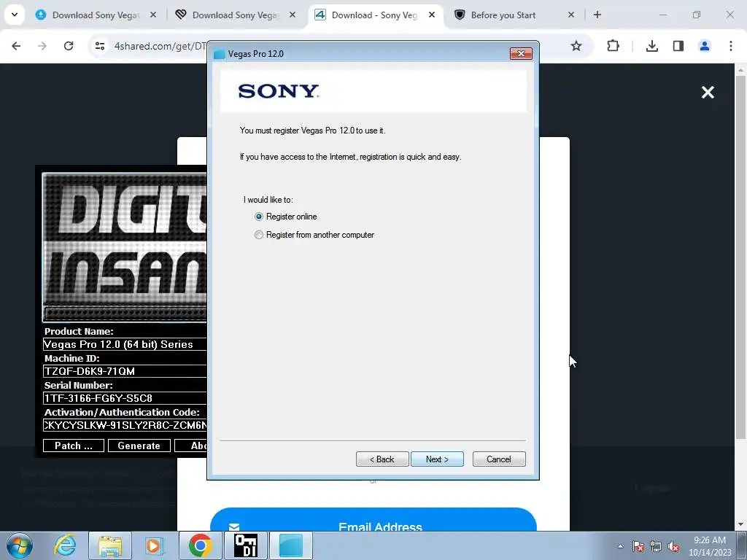Go back in Chrome

tap(16, 46)
